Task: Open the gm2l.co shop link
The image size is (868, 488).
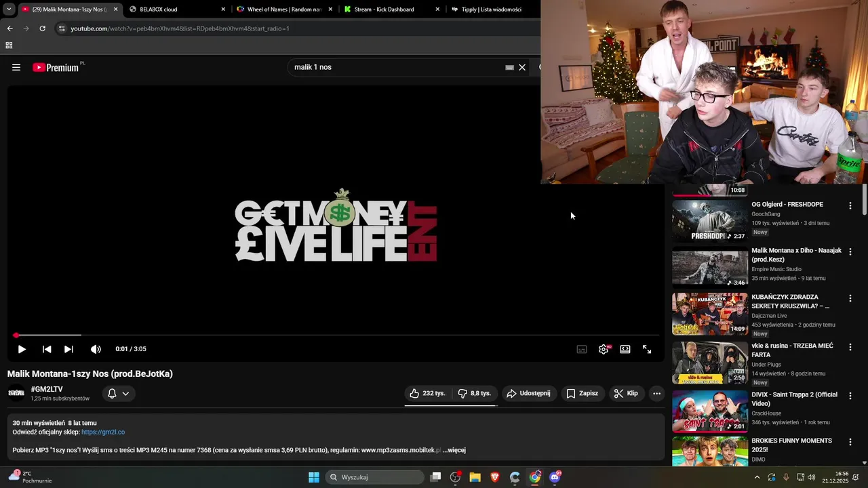Action: tap(103, 432)
